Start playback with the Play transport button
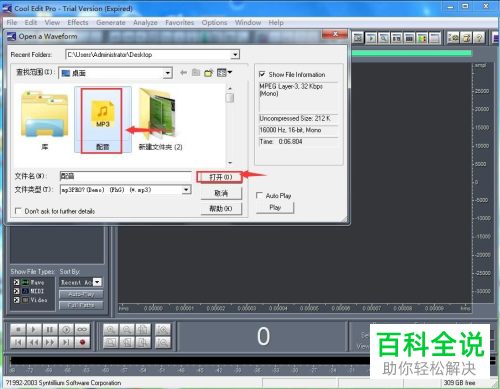The height and width of the screenshot is (389, 500). point(34,330)
